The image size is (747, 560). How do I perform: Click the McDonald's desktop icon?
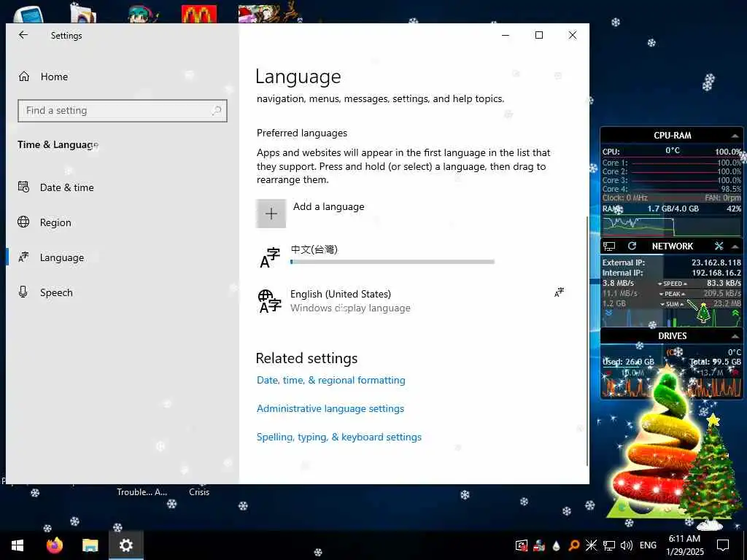click(x=199, y=15)
